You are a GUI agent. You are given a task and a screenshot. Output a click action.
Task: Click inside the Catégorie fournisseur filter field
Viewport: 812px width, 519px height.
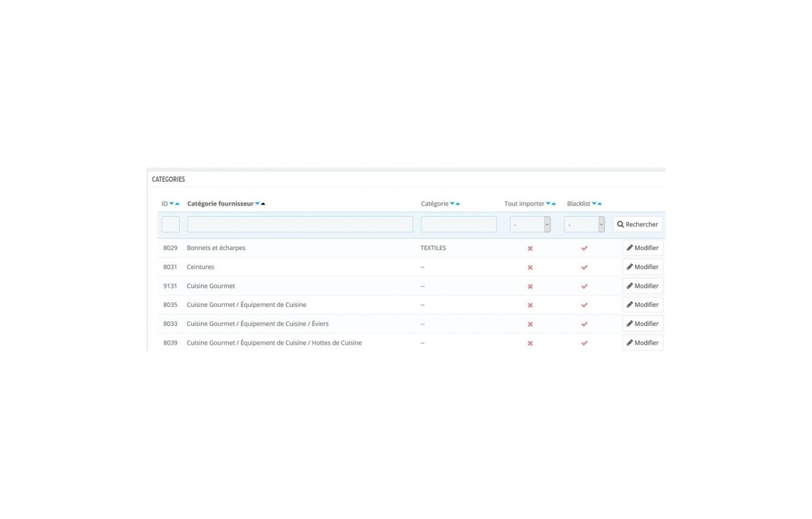tap(300, 224)
